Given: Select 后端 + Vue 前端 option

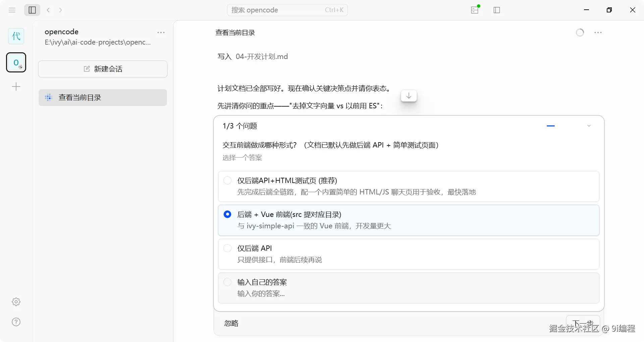Looking at the screenshot, I should click(409, 220).
